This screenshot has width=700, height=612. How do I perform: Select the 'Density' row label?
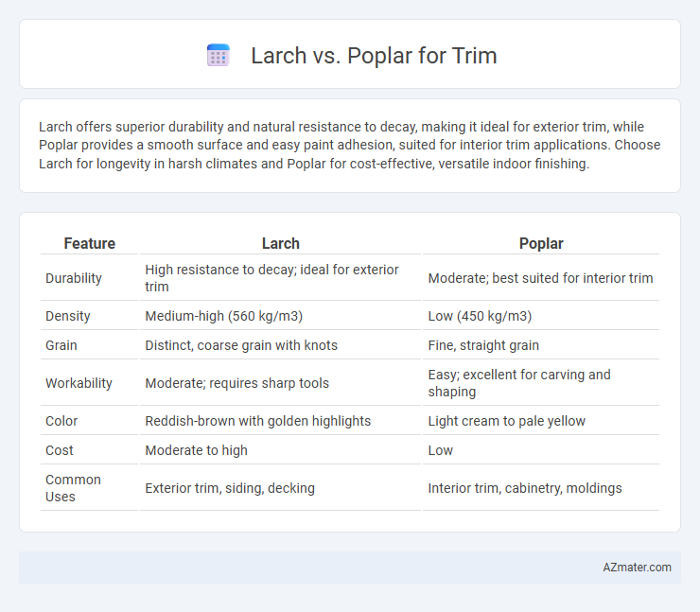tap(68, 316)
